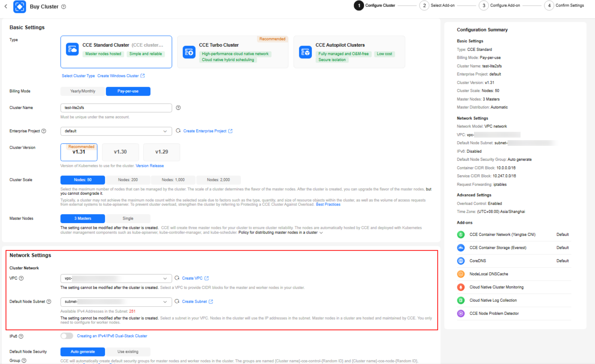This screenshot has width=595, height=364.
Task: Open the Create Windows Cluster link
Action: (x=118, y=76)
